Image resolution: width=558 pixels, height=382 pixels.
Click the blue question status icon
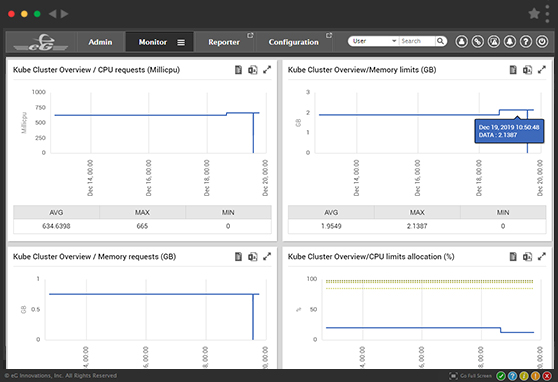tap(512, 376)
